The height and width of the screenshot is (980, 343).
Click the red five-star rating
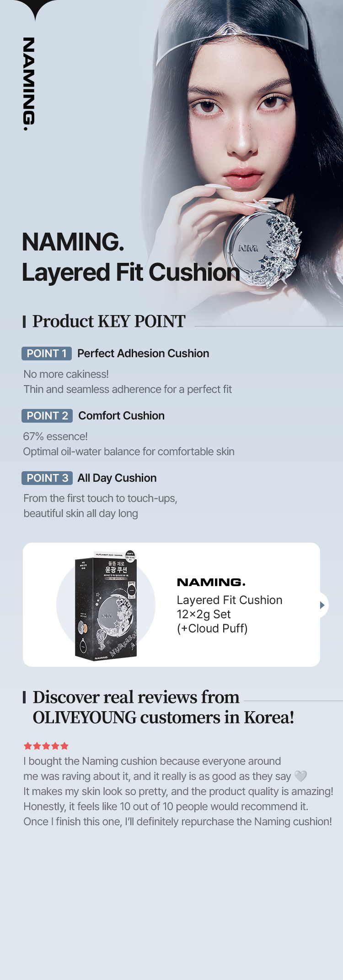pyautogui.click(x=46, y=746)
